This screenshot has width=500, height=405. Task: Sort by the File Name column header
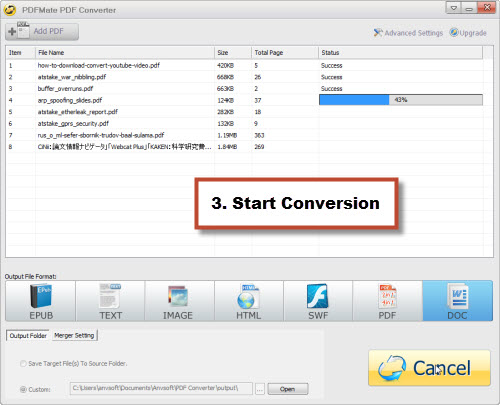[125, 53]
